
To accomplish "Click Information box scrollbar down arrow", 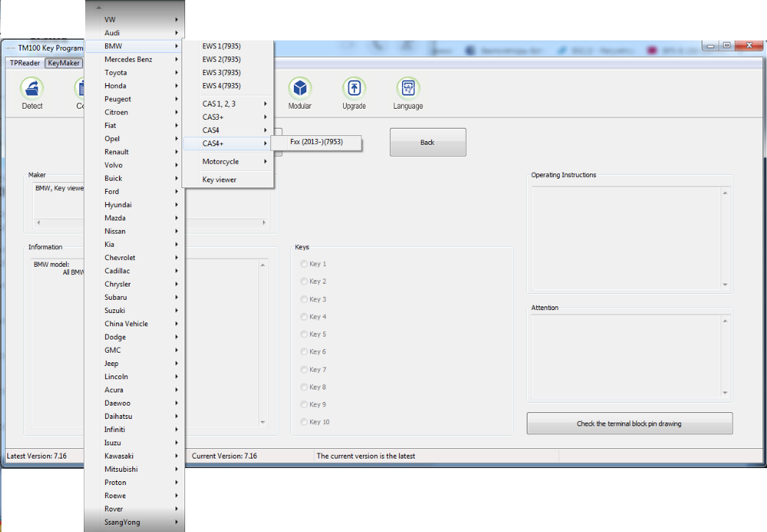I will pyautogui.click(x=263, y=422).
